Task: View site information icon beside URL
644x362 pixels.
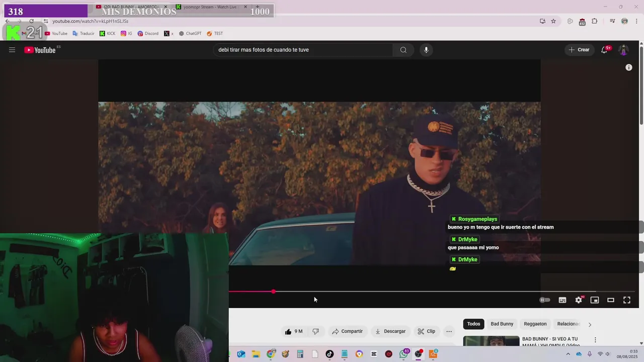Action: click(x=46, y=21)
